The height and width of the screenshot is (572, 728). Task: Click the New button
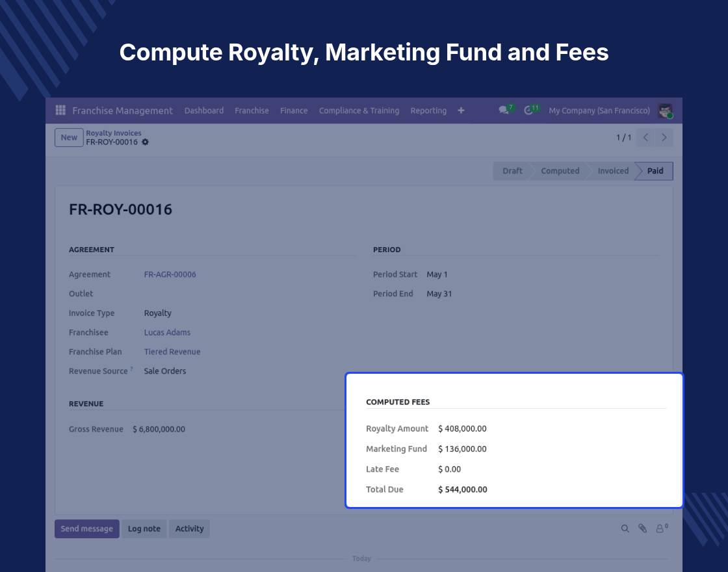pyautogui.click(x=69, y=137)
